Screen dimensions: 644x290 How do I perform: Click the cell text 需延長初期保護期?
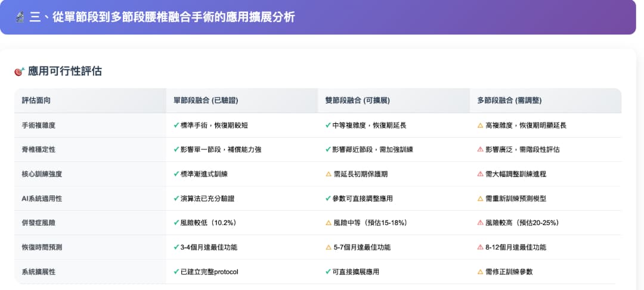(361, 174)
